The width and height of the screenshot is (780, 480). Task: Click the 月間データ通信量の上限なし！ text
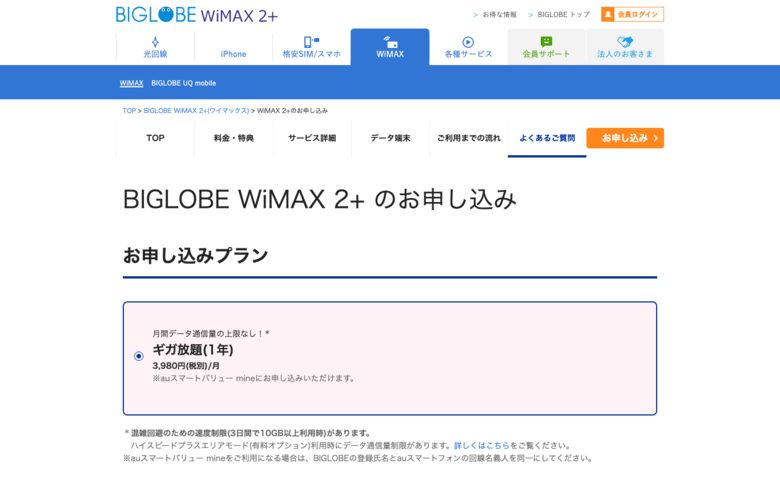211,334
